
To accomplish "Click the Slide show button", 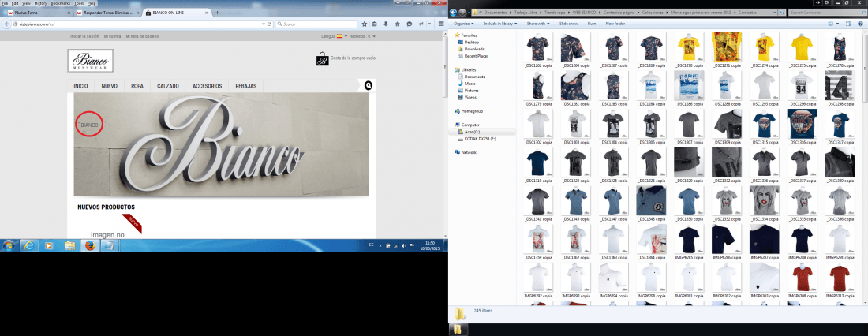I will click(568, 24).
